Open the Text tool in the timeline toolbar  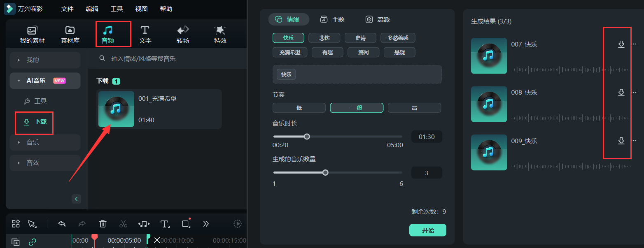(x=165, y=224)
